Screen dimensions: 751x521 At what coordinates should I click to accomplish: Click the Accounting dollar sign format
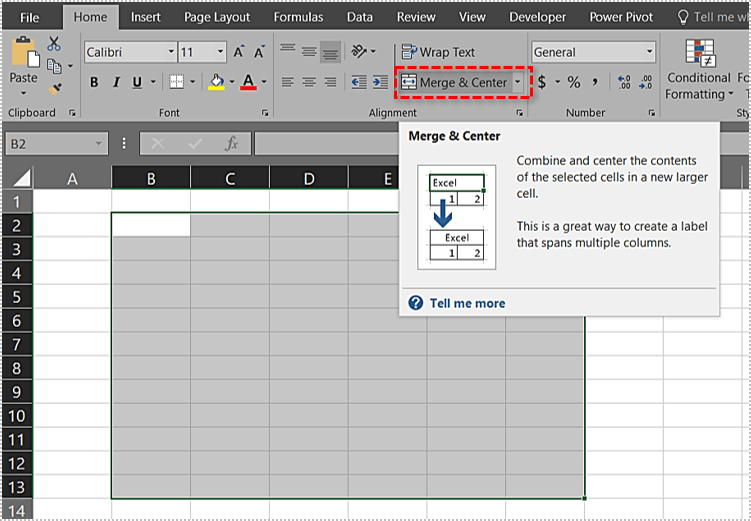point(542,82)
